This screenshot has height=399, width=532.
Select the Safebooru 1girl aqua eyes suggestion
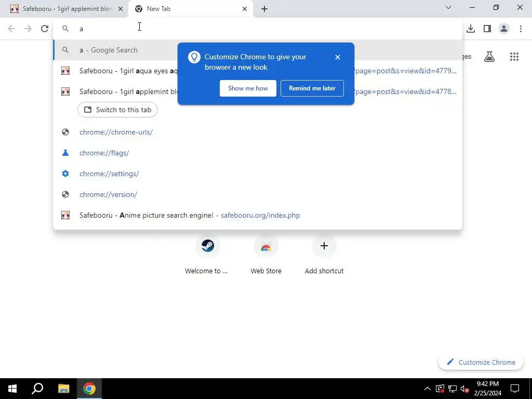258,71
